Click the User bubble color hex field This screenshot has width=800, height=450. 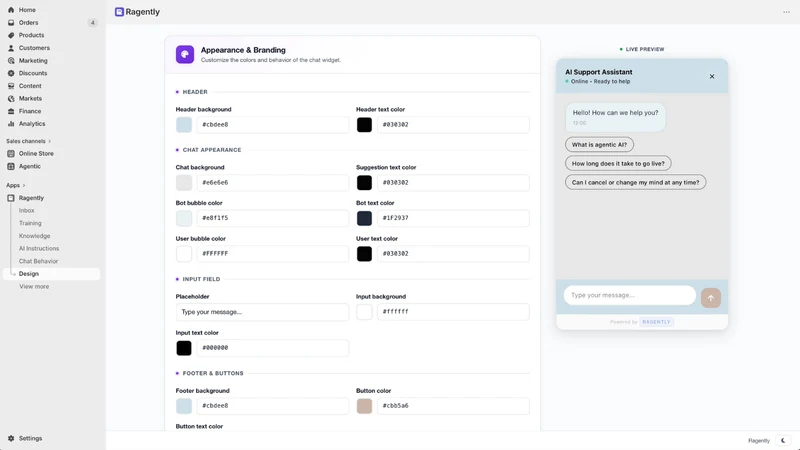[273, 254]
